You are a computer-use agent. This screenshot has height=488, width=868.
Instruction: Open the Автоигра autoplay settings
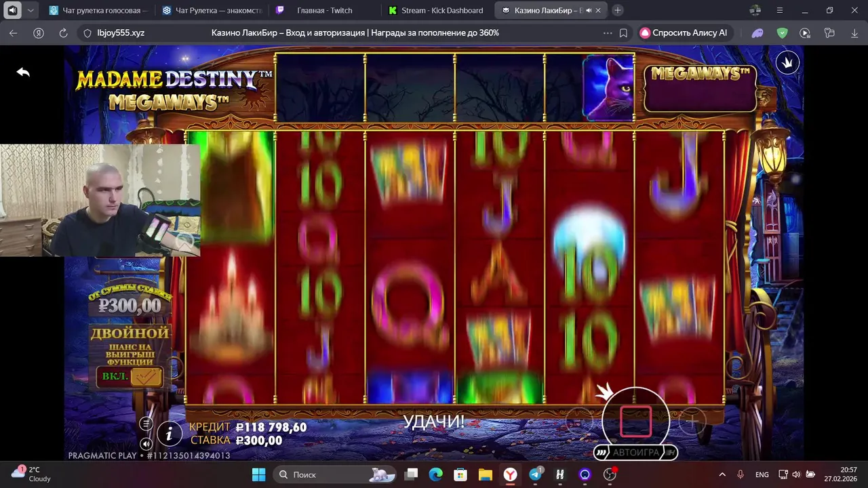635,452
